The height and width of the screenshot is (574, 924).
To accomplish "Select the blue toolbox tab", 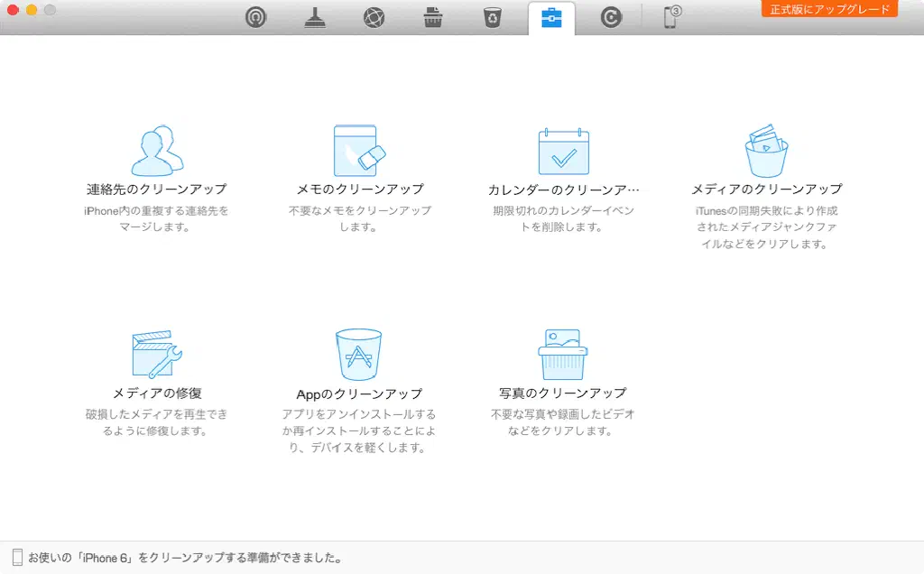I will (x=550, y=18).
